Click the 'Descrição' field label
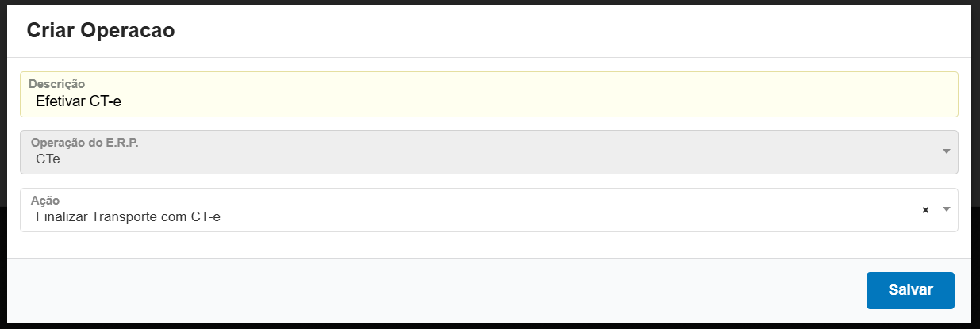Viewport: 980px width, 329px height. tap(56, 83)
